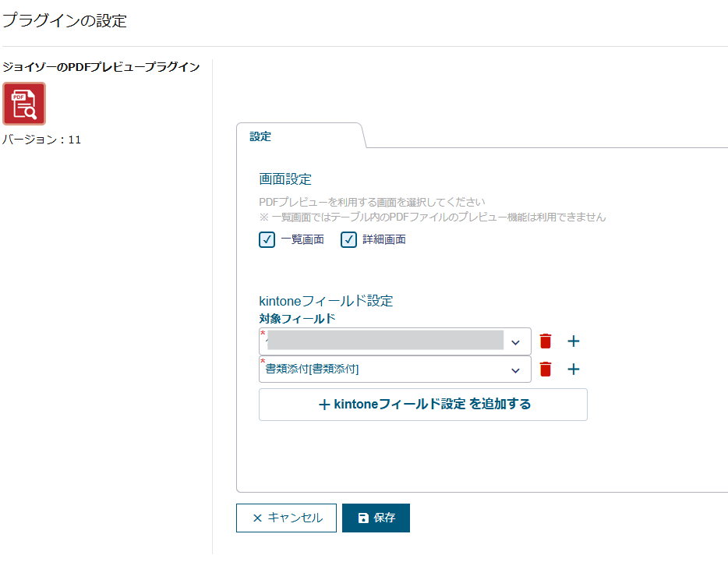Click trash icon next to 書類添付 row
This screenshot has height=587, width=728.
pos(546,370)
